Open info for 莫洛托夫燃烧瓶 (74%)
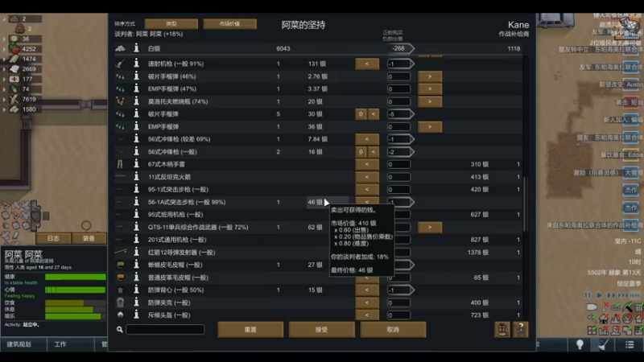This screenshot has width=644, height=362. click(x=136, y=101)
